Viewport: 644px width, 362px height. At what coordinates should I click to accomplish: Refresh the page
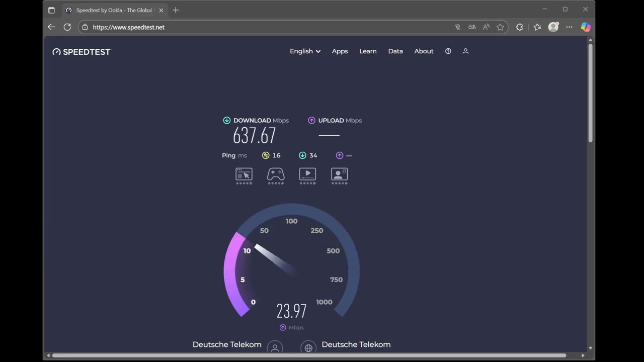pyautogui.click(x=67, y=27)
